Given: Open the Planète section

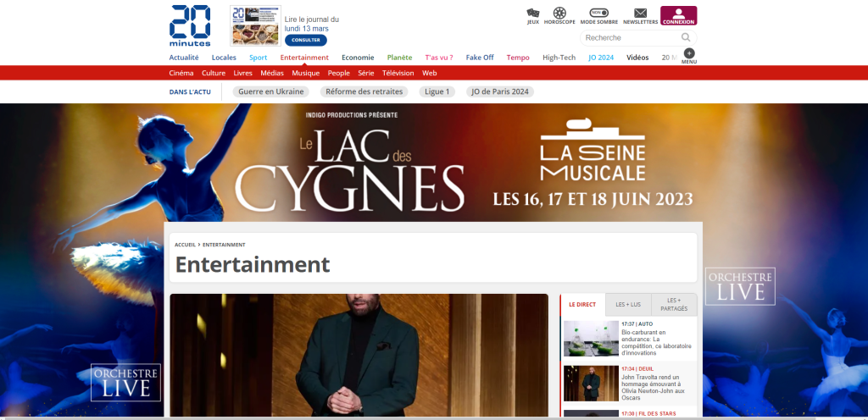Looking at the screenshot, I should coord(400,58).
